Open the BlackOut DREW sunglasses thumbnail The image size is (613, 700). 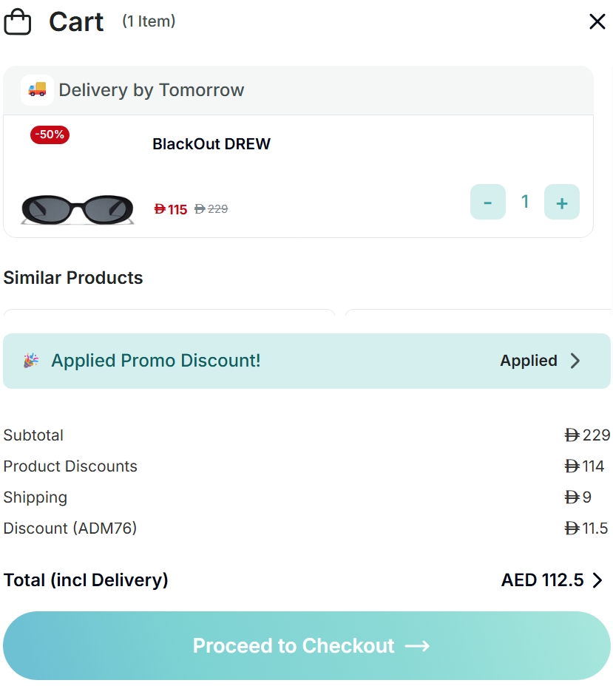[x=77, y=208]
